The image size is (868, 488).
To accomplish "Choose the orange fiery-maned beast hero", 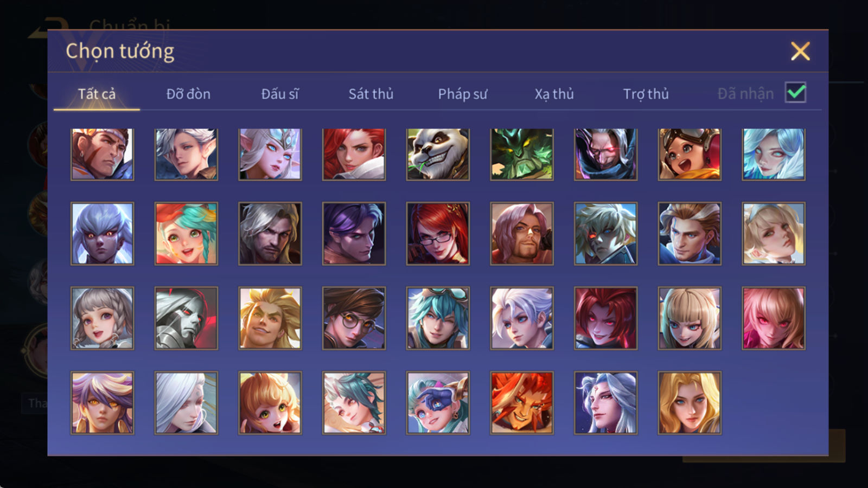I will (522, 403).
